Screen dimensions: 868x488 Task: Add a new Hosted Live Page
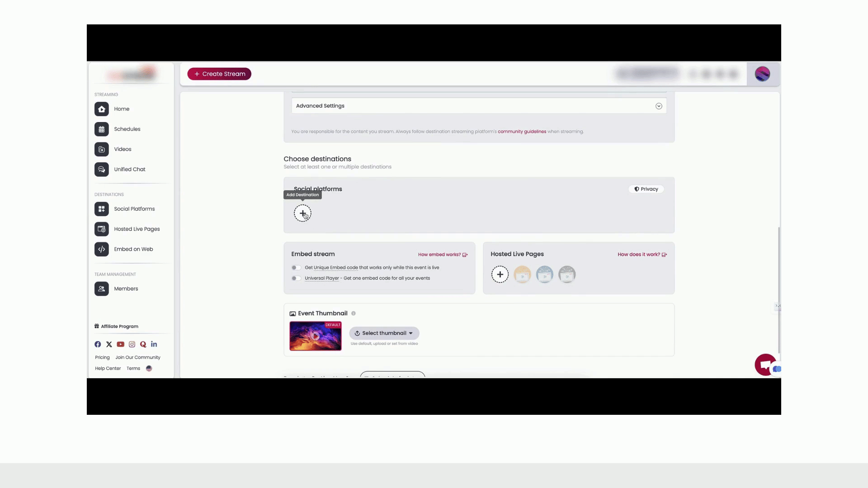click(500, 275)
